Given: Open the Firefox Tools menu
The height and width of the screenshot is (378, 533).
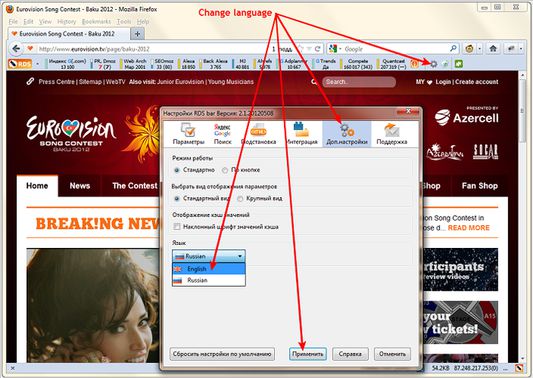Looking at the screenshot, I should (x=124, y=22).
